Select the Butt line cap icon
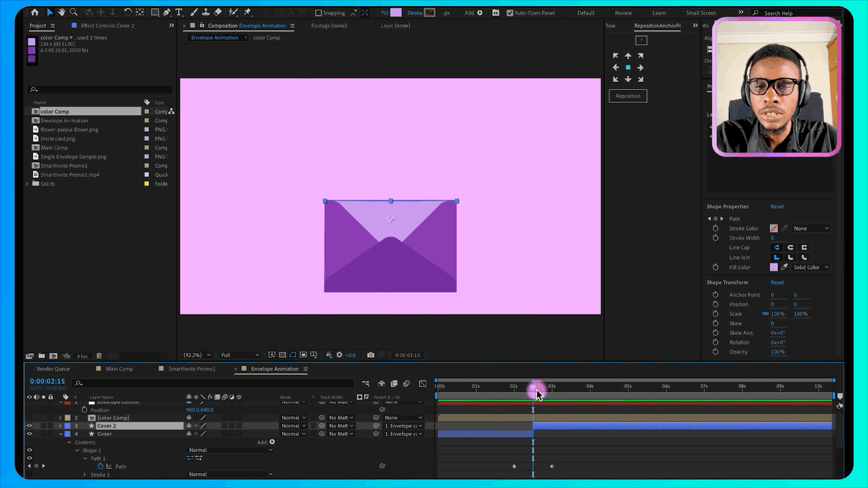 776,247
